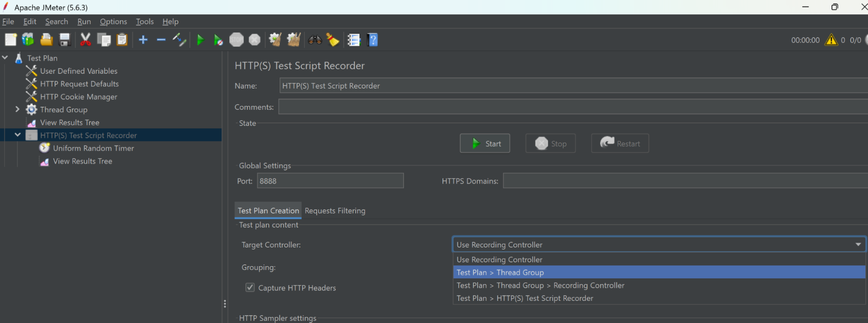Select User Defined Variables in tree

pyautogui.click(x=79, y=71)
